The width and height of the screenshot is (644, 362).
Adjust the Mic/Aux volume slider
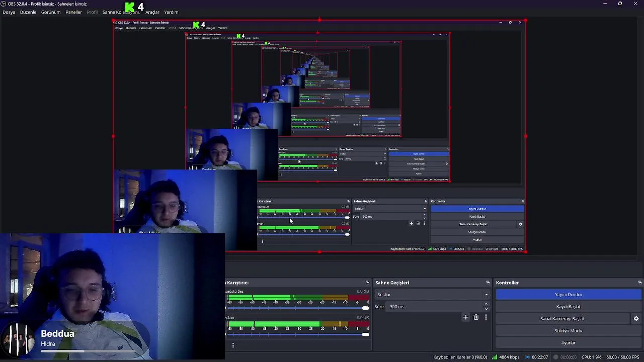(297, 334)
